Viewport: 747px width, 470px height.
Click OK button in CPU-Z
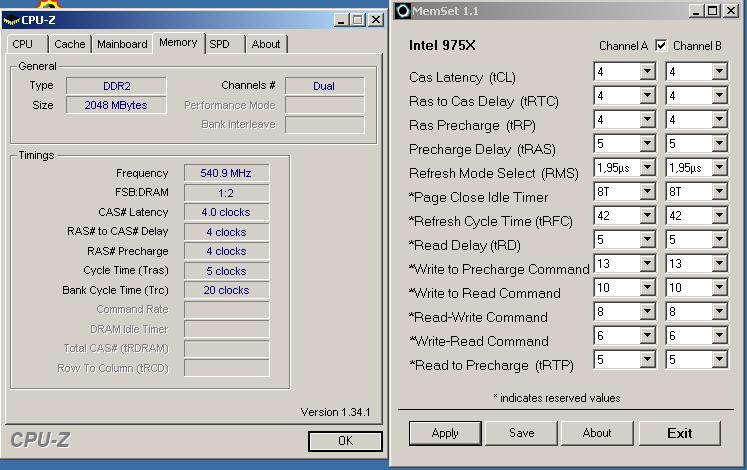(345, 441)
